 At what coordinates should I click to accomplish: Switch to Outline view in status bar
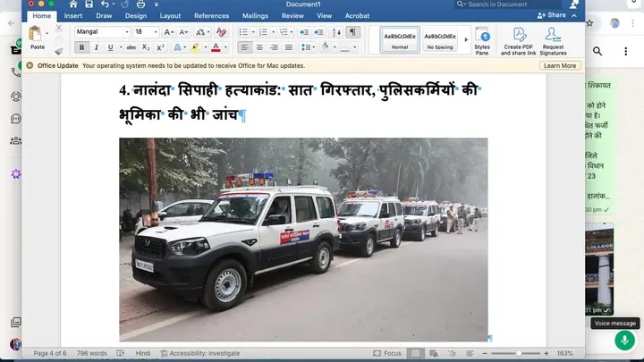[452, 353]
